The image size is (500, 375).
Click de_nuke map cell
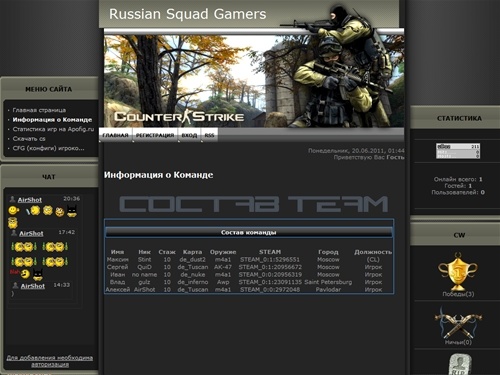coord(193,275)
